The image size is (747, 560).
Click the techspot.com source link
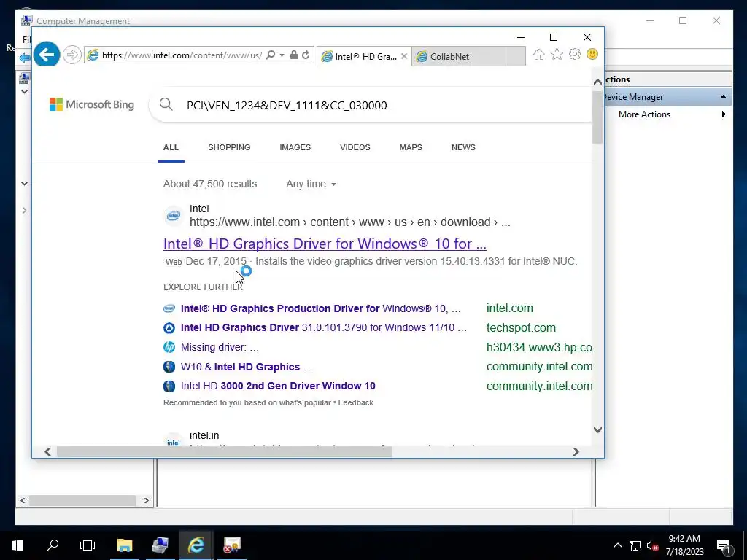tap(521, 328)
